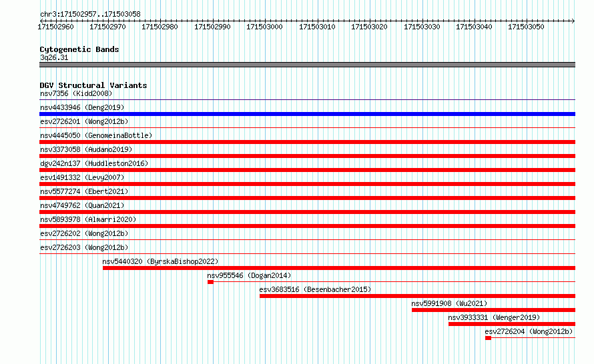
Task: Select the red nsv5440320 variant bar
Action: click(x=339, y=268)
